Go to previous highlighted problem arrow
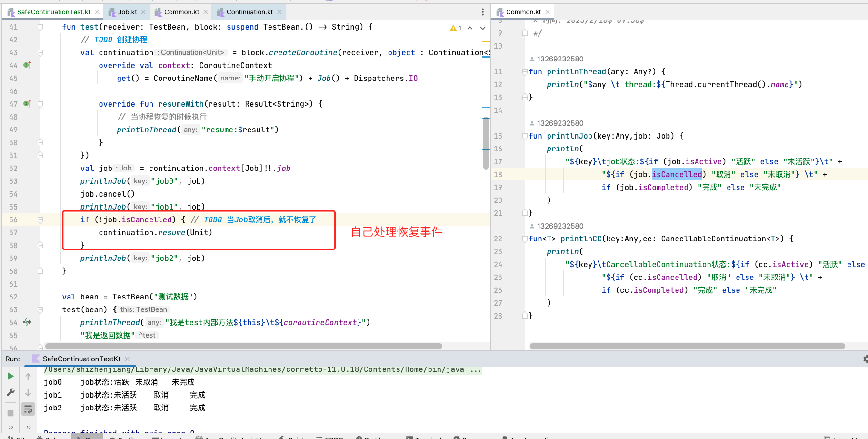Screen dimensions: 868x439 click(470, 28)
